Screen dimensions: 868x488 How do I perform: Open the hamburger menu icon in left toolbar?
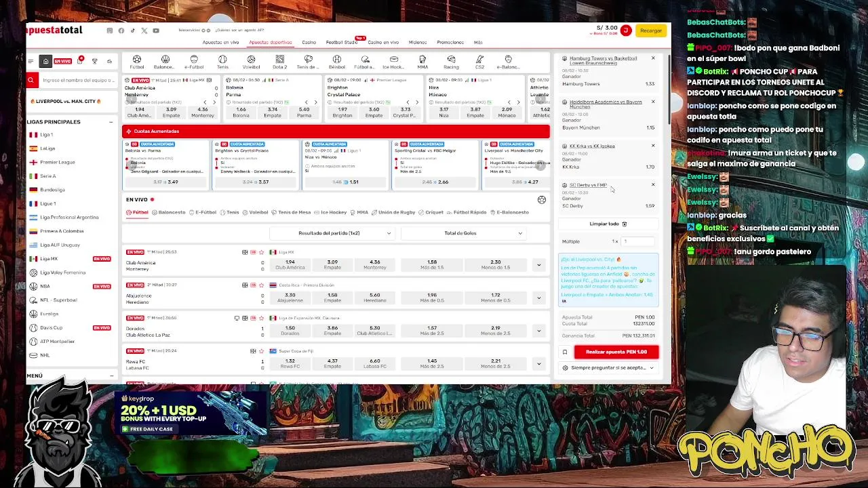point(31,62)
